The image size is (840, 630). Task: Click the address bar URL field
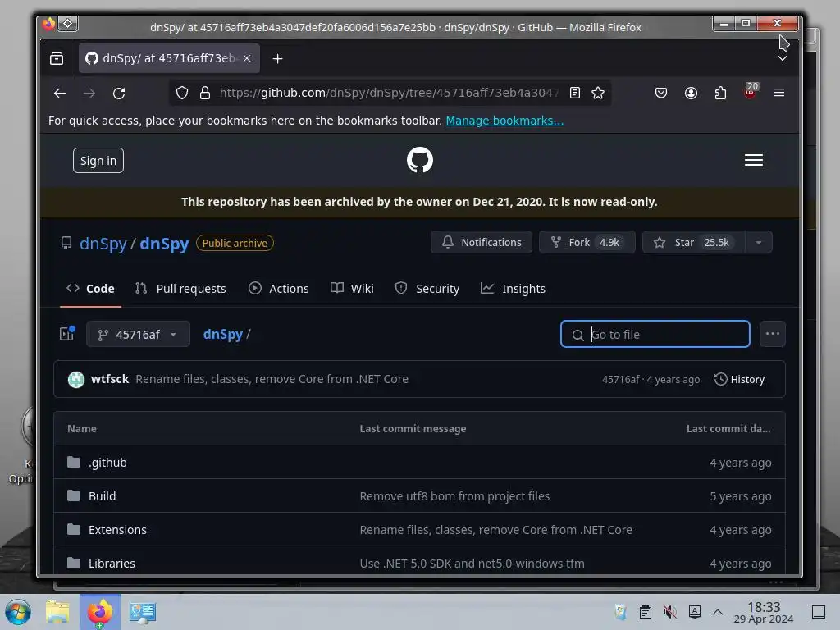388,94
